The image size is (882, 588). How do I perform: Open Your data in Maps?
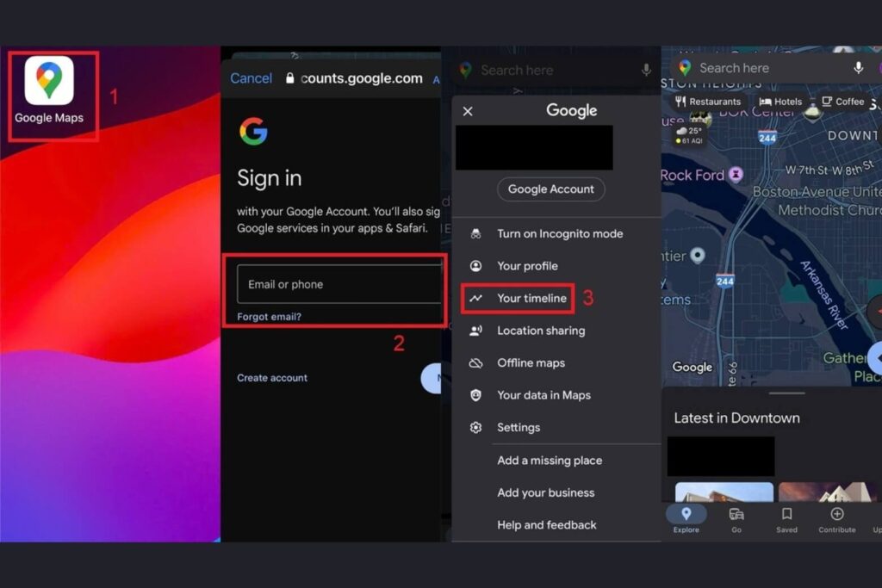point(543,395)
